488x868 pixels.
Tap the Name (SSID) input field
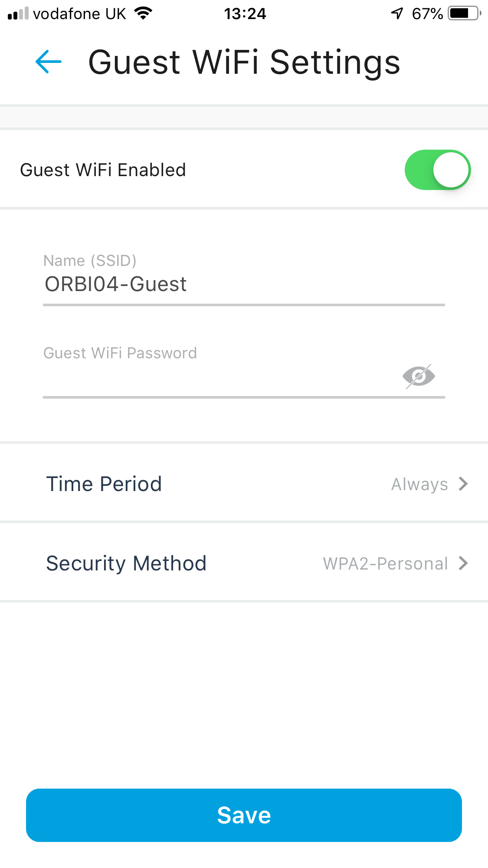243,285
